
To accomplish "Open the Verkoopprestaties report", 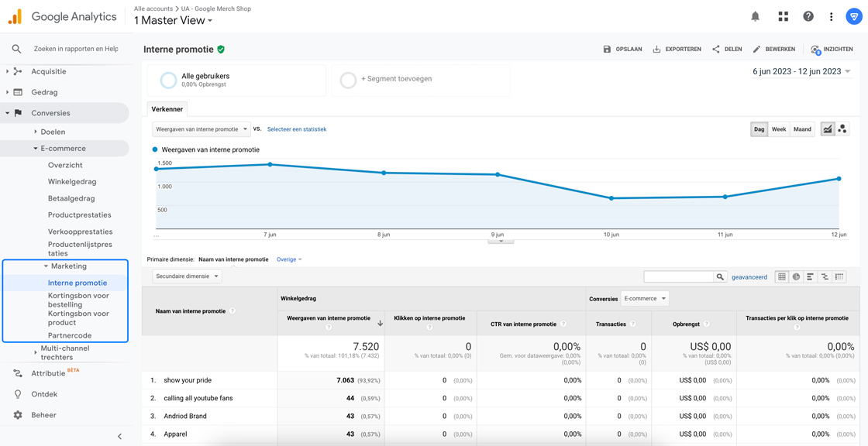I will coord(81,232).
